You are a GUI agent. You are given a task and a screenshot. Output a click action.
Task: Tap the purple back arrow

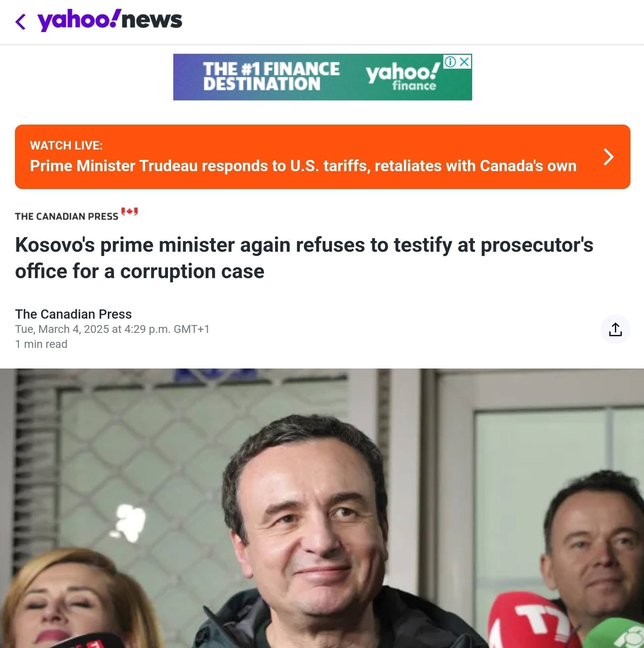21,21
